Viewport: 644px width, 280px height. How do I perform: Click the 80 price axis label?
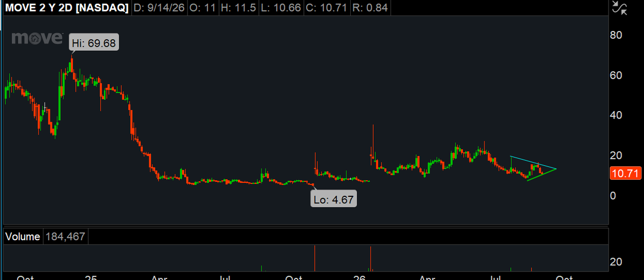pos(616,35)
